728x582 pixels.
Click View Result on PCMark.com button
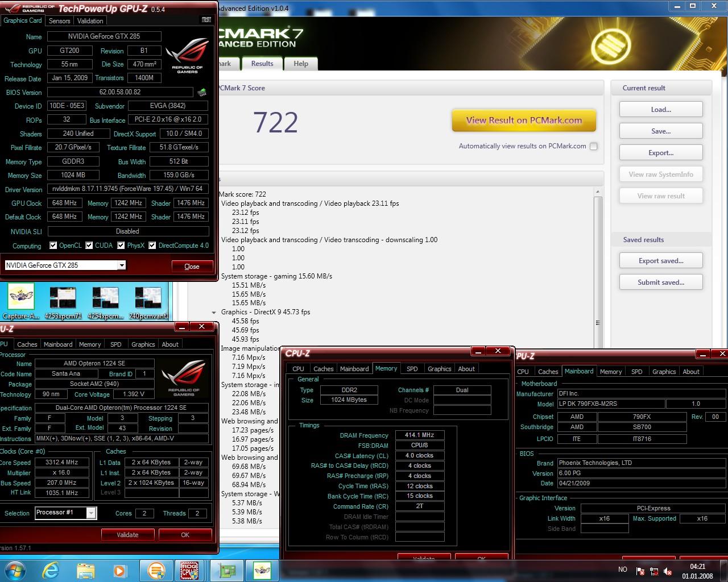point(524,120)
